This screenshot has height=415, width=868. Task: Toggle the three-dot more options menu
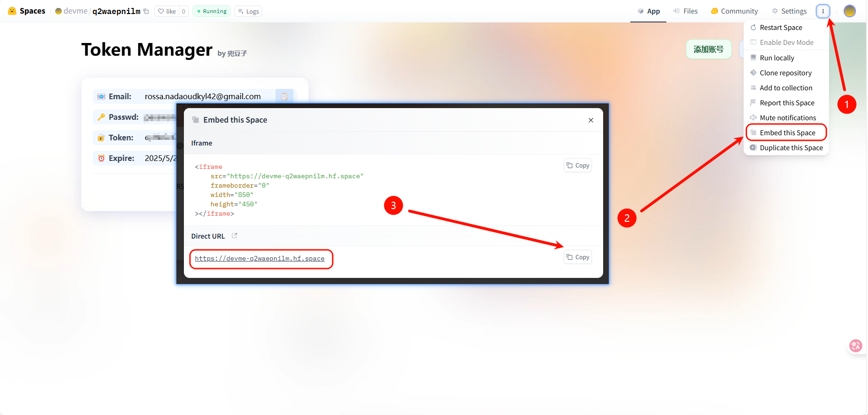tap(823, 11)
